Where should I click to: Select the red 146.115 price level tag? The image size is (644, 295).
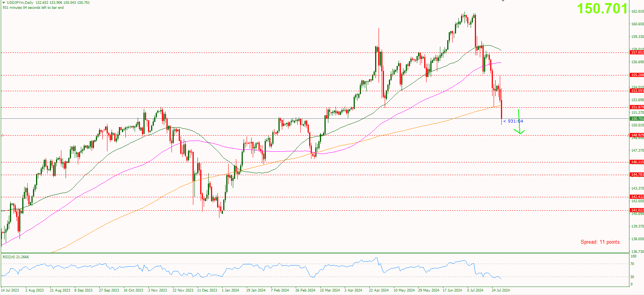pos(637,162)
